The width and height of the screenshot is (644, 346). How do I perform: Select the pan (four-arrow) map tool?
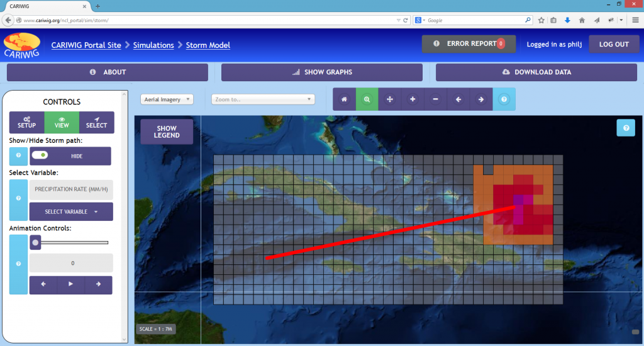click(x=389, y=99)
